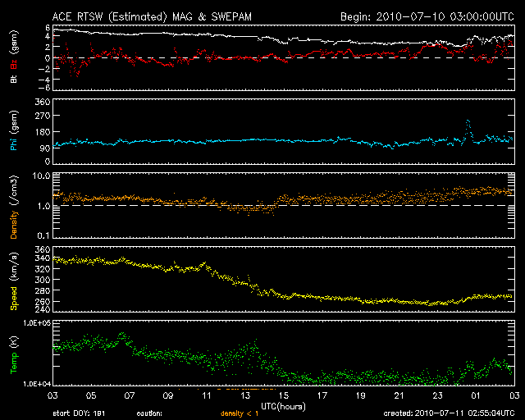The image size is (525, 420).
Task: Click the '10.0' tick on the Density axis
Action: (42, 176)
